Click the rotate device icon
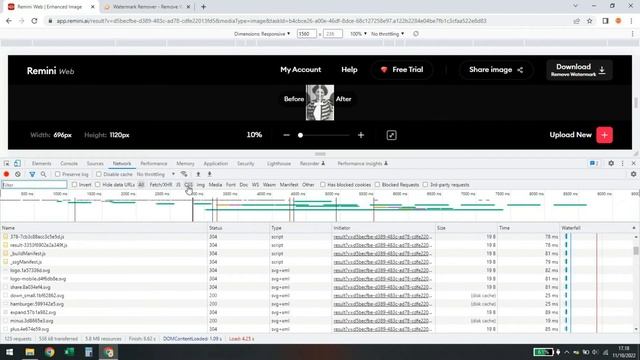The height and width of the screenshot is (360, 640). [x=416, y=34]
